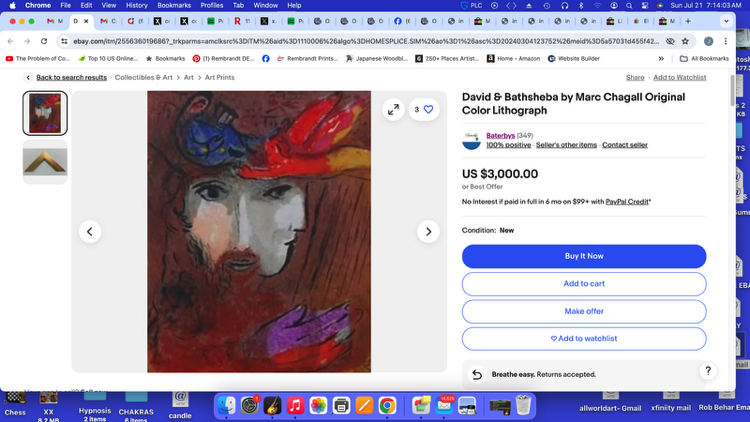
Task: Open the All Bookmarks folder
Action: 704,58
